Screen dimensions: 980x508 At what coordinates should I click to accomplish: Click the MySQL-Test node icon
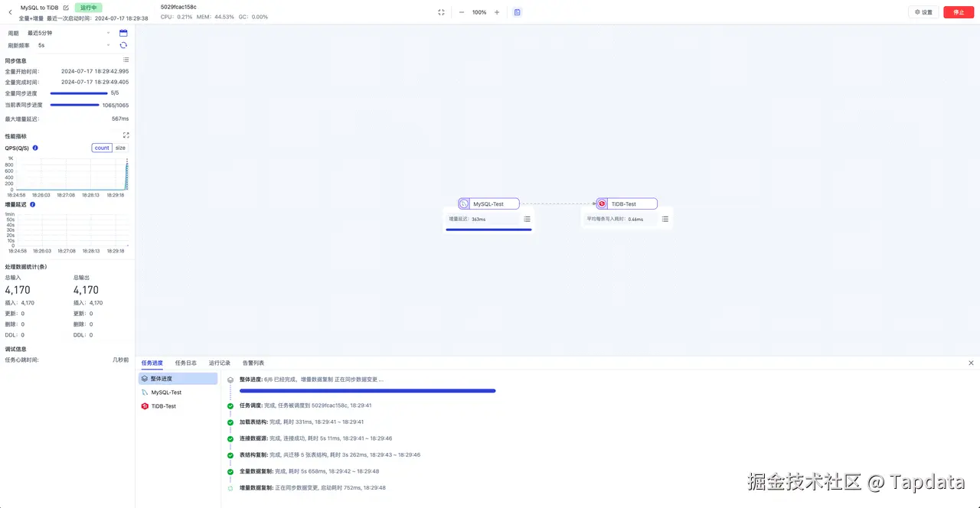464,204
